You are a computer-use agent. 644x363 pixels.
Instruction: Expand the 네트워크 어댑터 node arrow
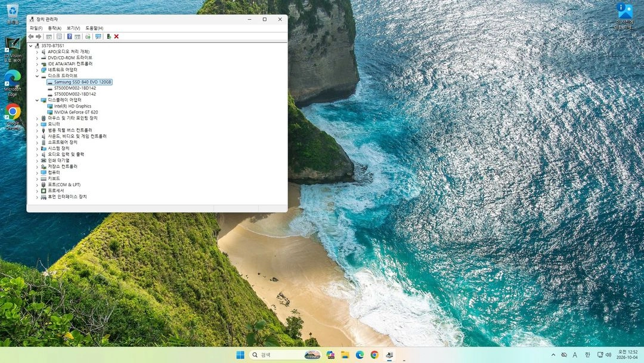coord(37,70)
